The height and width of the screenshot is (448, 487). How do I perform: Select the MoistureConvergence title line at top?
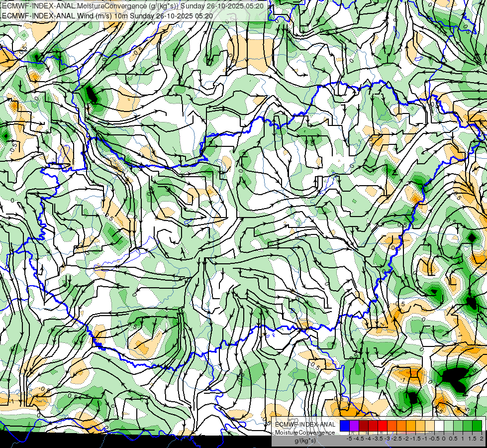pos(133,6)
